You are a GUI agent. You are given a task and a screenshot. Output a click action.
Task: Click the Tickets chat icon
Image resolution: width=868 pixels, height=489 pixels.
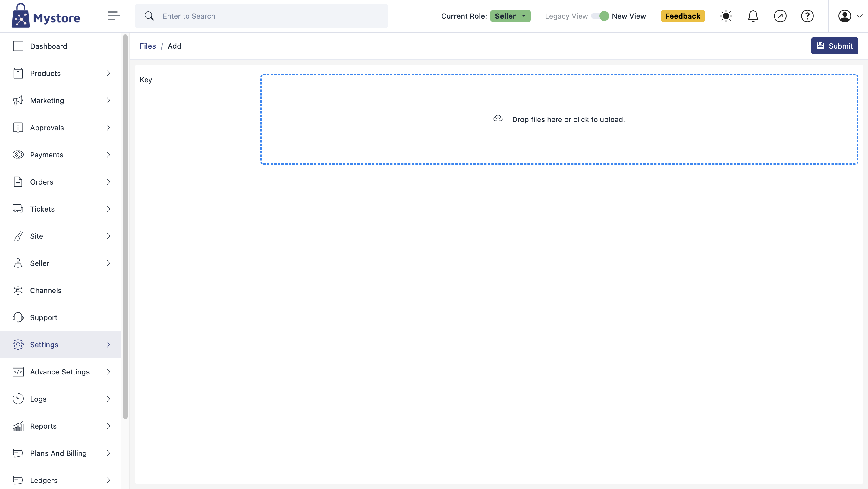pyautogui.click(x=18, y=209)
